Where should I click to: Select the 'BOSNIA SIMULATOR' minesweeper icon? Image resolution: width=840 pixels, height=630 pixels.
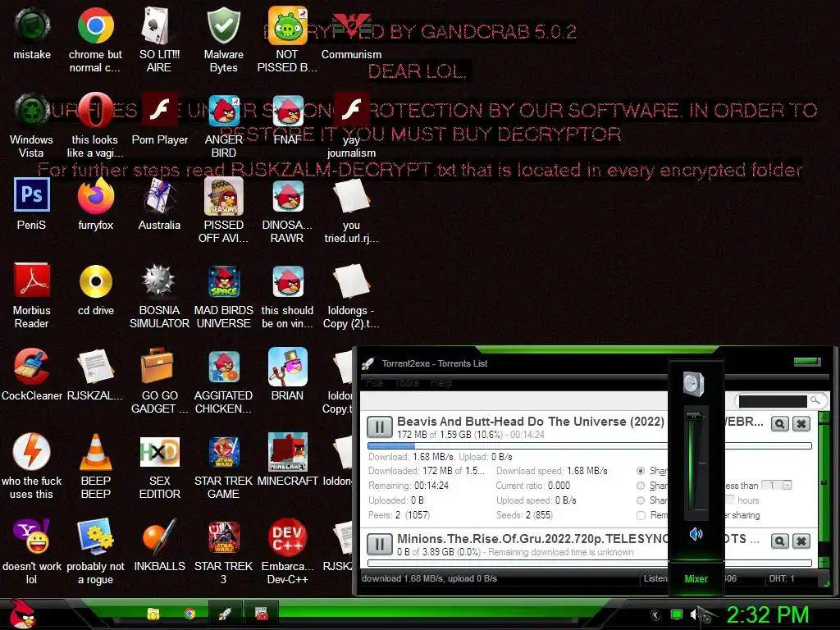[x=159, y=295]
